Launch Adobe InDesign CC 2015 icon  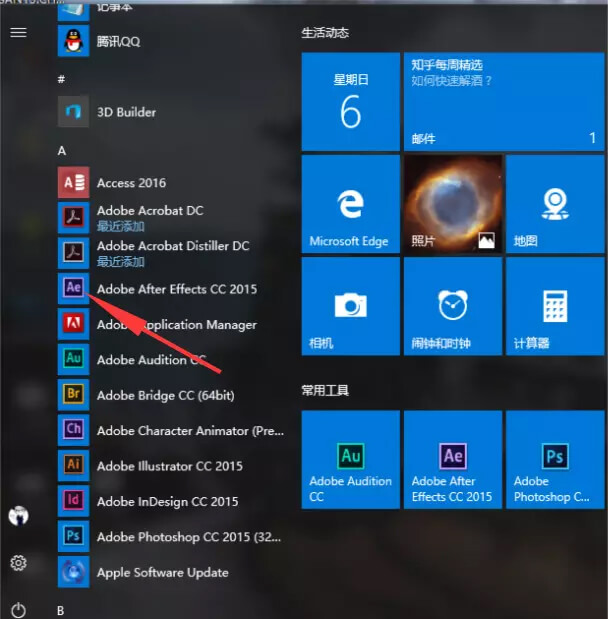(x=73, y=501)
